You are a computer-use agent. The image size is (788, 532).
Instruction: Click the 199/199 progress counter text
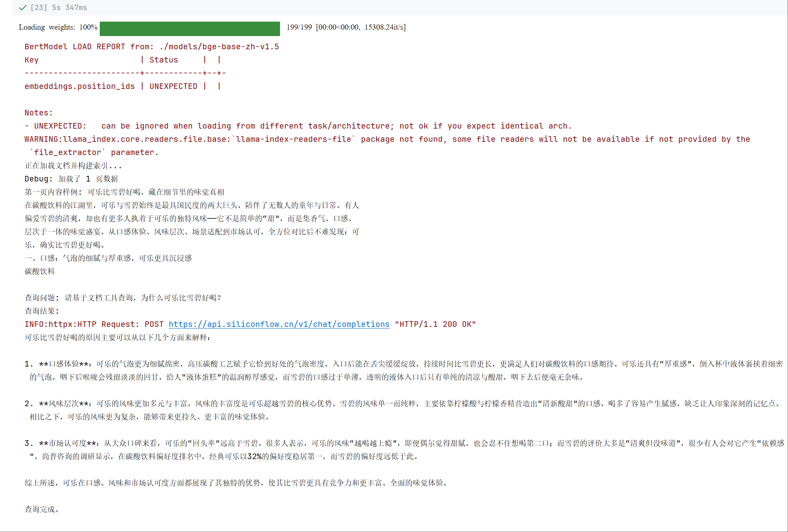coord(299,27)
